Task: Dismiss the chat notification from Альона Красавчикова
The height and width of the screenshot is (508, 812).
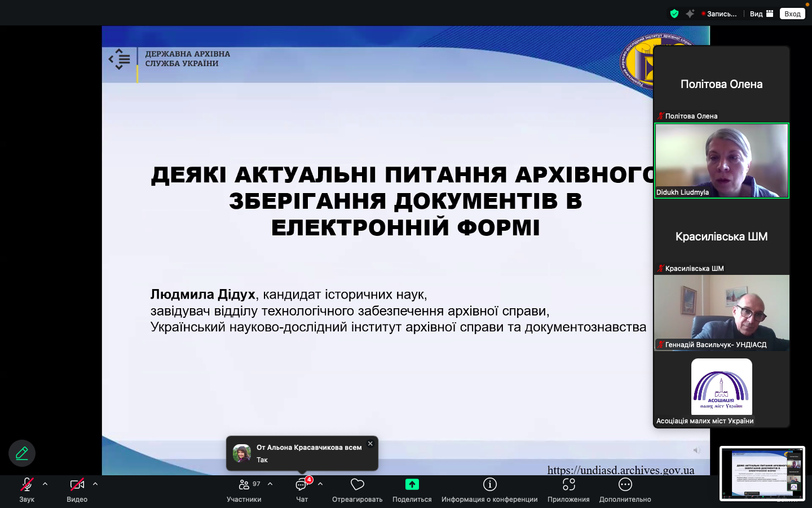Action: click(370, 444)
